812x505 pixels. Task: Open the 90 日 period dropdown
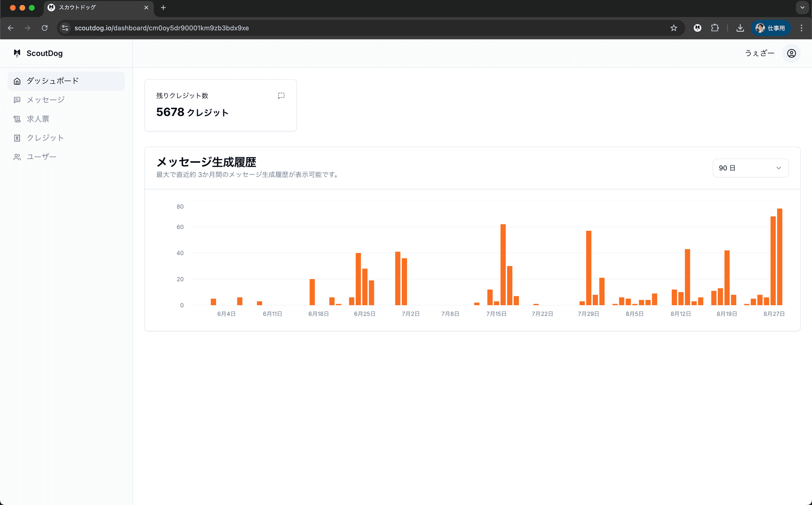coord(750,168)
